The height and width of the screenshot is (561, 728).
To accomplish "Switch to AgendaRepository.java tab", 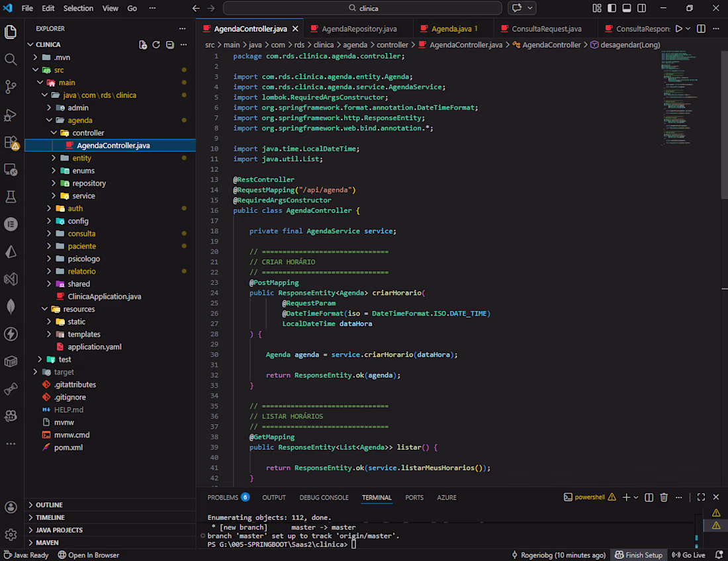I will (359, 29).
